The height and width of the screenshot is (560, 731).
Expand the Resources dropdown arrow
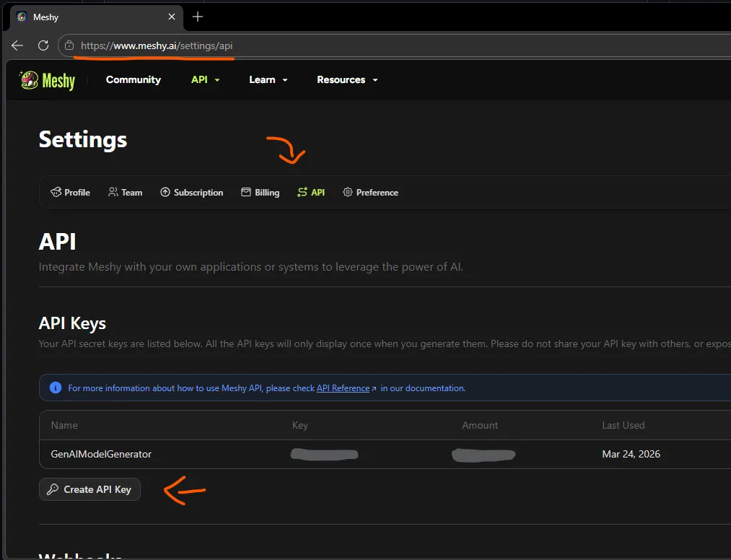point(375,80)
